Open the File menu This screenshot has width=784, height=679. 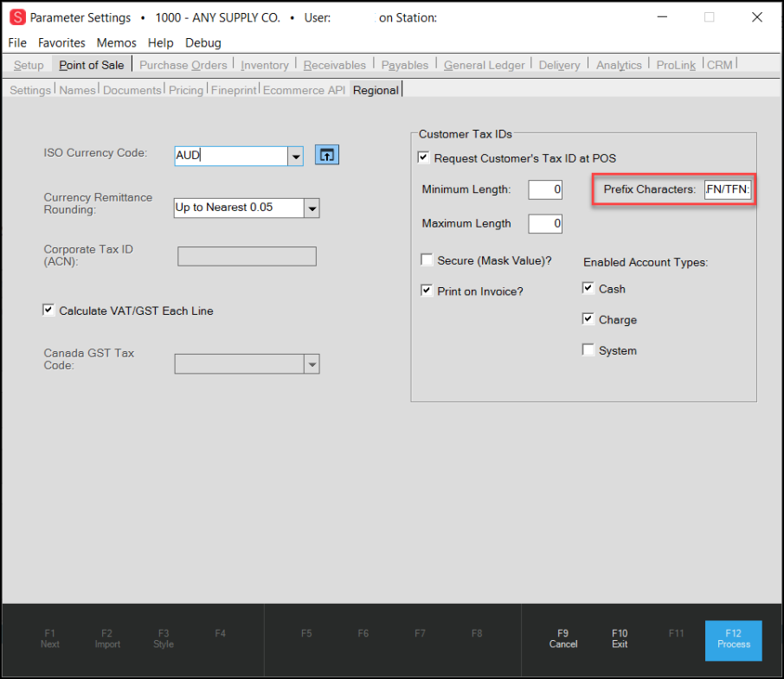tap(17, 43)
